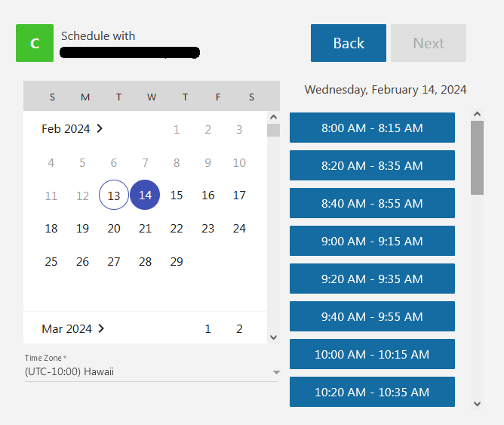This screenshot has width=504, height=425.
Task: Choose the 10:20 AM - 10:35 AM slot
Action: click(372, 392)
